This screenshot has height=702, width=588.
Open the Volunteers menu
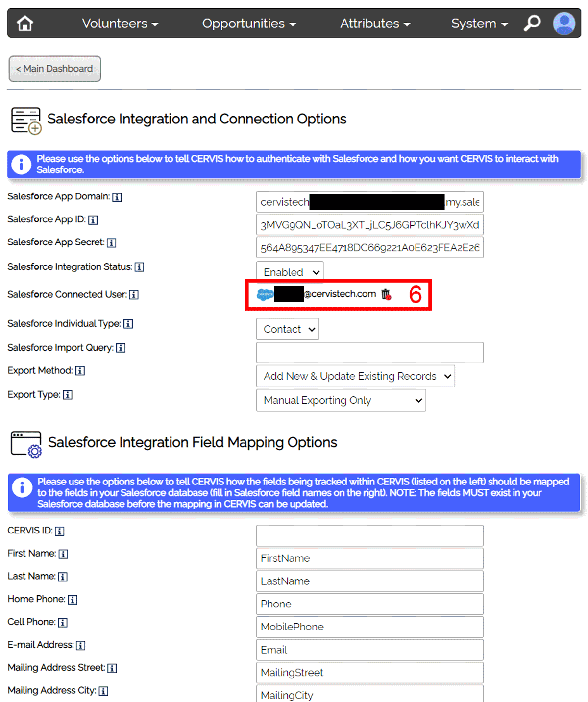(x=120, y=23)
